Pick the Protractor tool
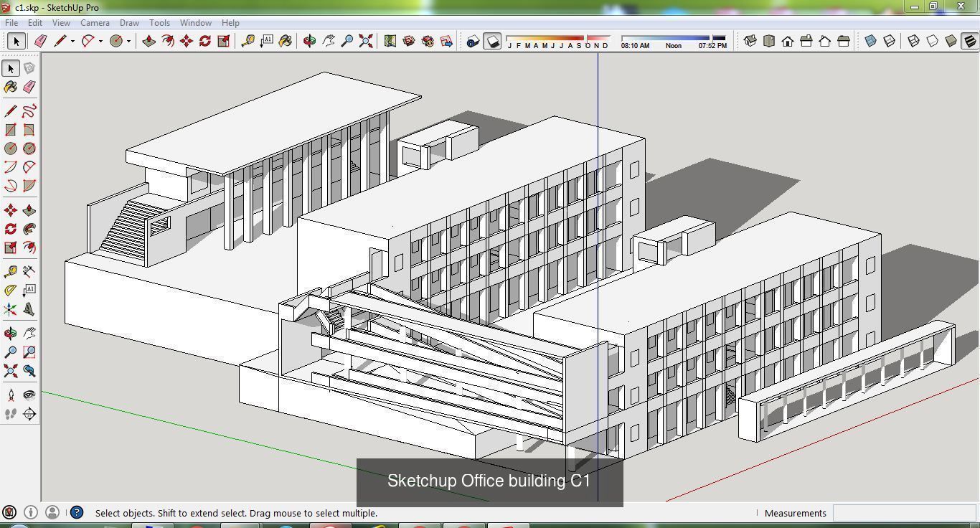This screenshot has width=980, height=528. [x=11, y=291]
